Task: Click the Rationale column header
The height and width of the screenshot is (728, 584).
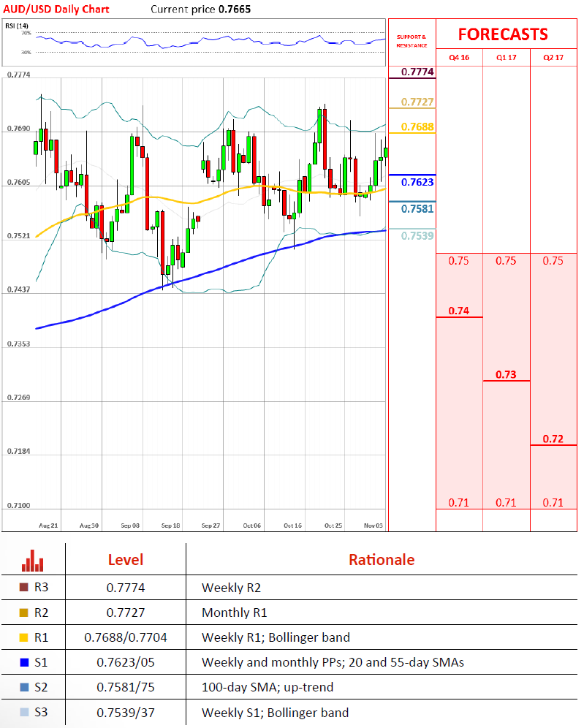Action: pyautogui.click(x=382, y=560)
